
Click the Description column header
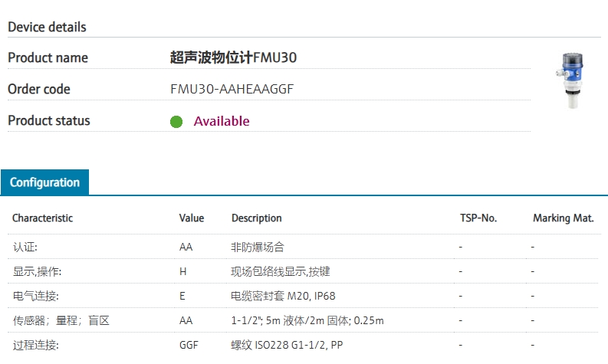coord(257,218)
